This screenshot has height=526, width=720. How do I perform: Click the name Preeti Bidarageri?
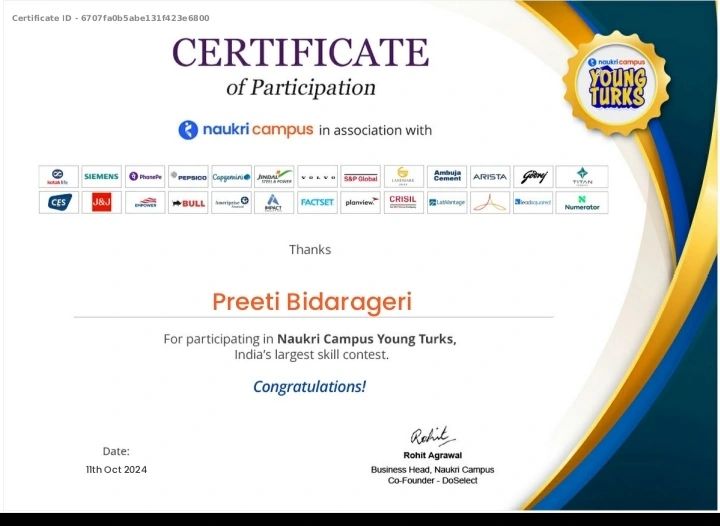point(312,302)
